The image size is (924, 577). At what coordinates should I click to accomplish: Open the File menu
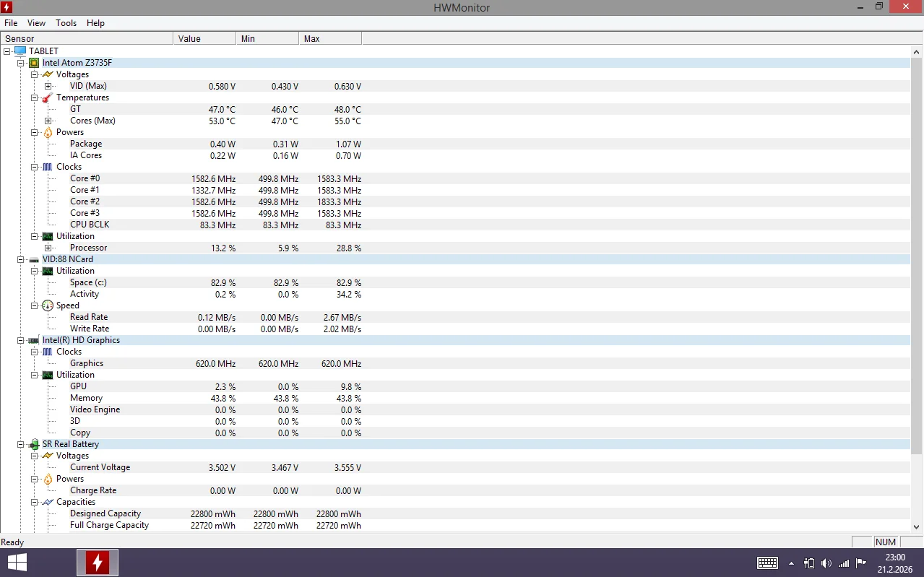[11, 23]
